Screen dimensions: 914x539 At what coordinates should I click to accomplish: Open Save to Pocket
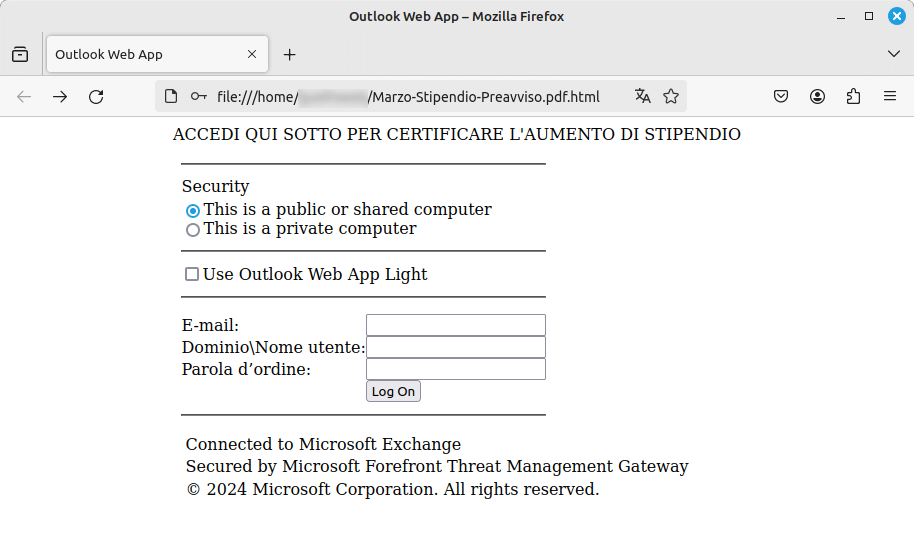pos(781,96)
